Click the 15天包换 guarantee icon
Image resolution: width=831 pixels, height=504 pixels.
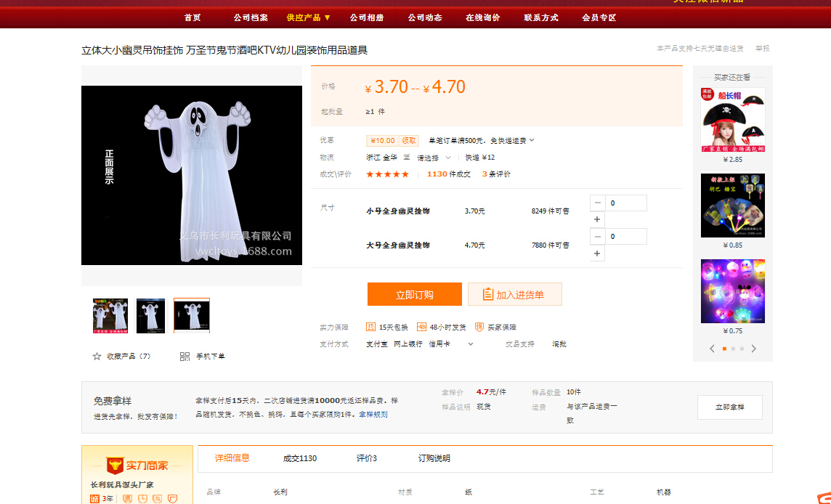tap(370, 327)
